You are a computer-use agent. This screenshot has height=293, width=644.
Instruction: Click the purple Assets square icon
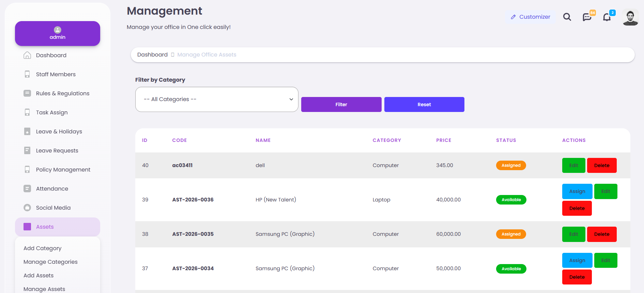pyautogui.click(x=27, y=227)
